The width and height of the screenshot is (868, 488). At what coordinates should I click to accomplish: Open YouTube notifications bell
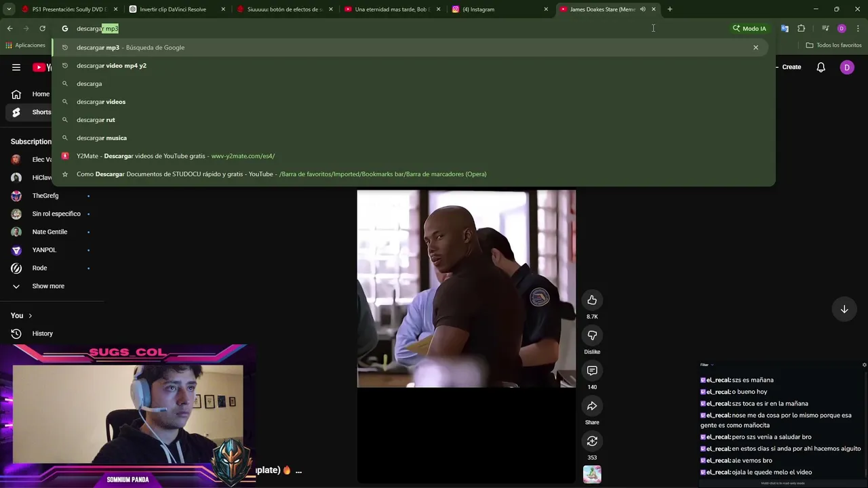click(821, 67)
